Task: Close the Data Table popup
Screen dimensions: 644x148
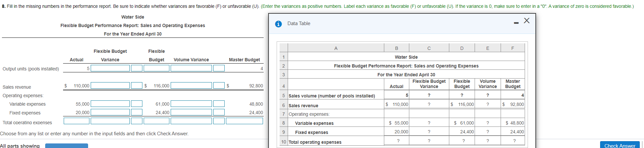Action: click(527, 21)
